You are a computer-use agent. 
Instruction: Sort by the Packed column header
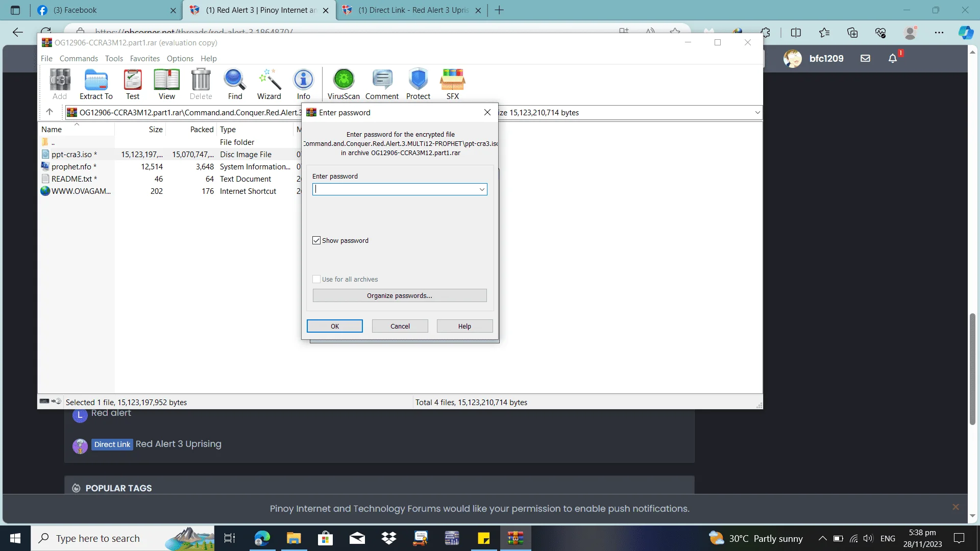point(191,129)
